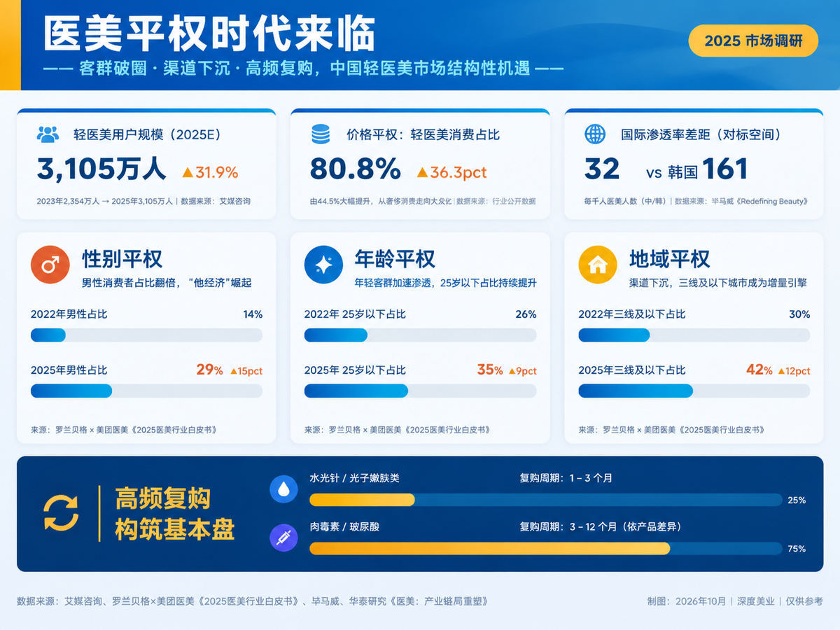Viewport: 840px width, 630px height.
Task: Click the refresh cycle icon beside 高频复购
Action: point(62,513)
